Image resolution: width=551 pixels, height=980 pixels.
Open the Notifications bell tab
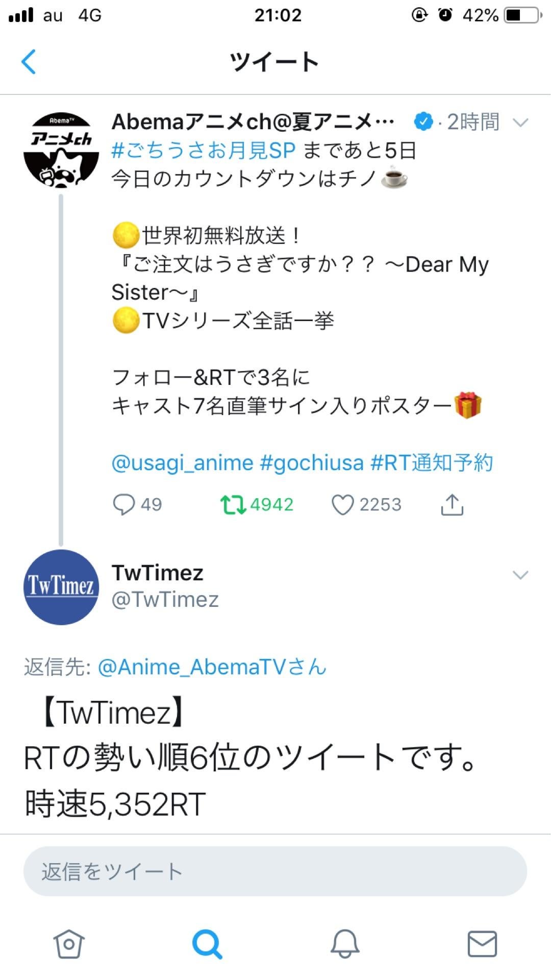click(345, 944)
